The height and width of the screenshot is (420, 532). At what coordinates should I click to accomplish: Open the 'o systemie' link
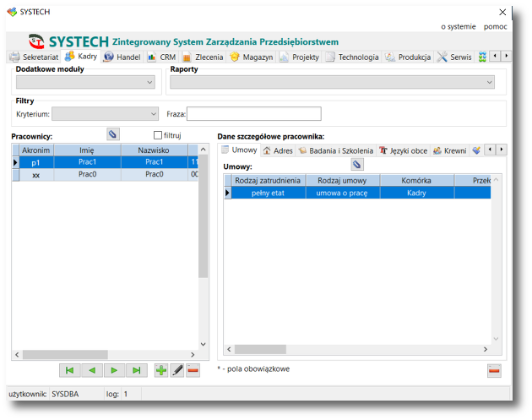click(x=458, y=26)
